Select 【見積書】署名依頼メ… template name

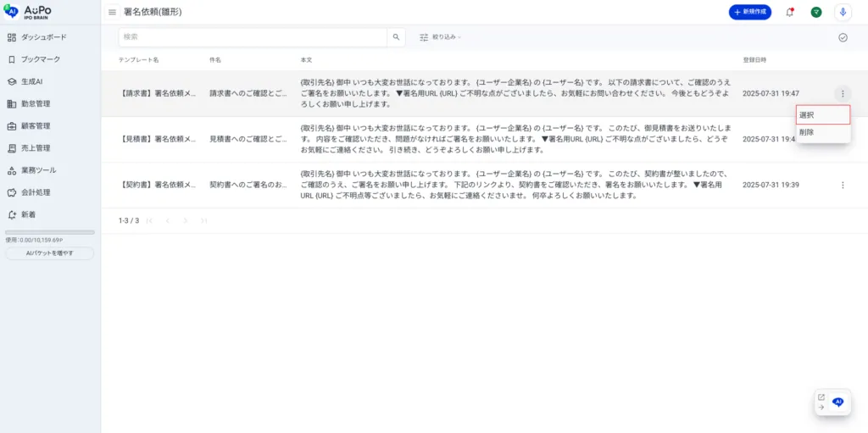[157, 139]
